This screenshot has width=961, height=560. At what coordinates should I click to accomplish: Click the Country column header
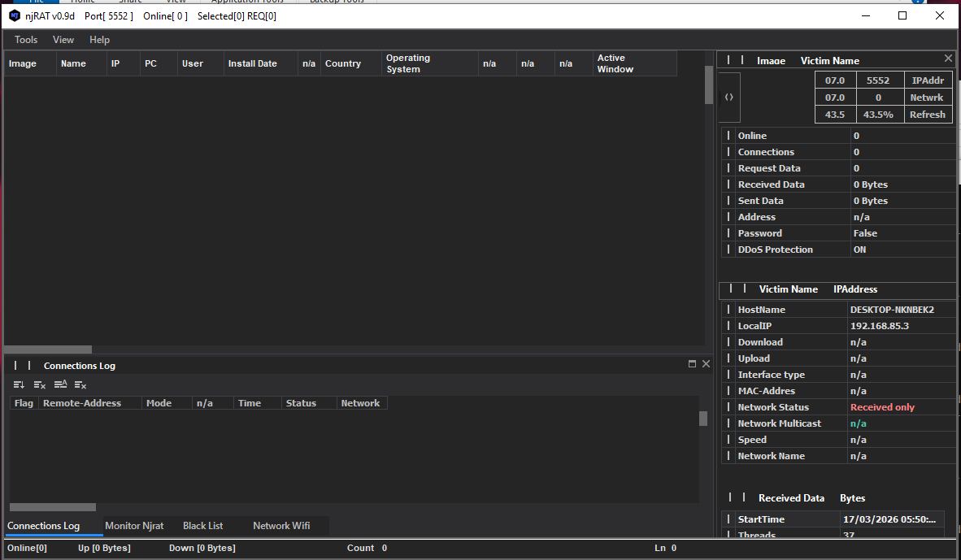[342, 63]
